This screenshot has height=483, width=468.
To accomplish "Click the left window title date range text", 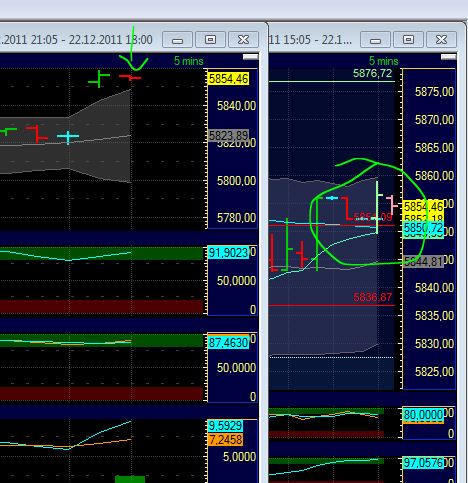I will tap(76, 40).
